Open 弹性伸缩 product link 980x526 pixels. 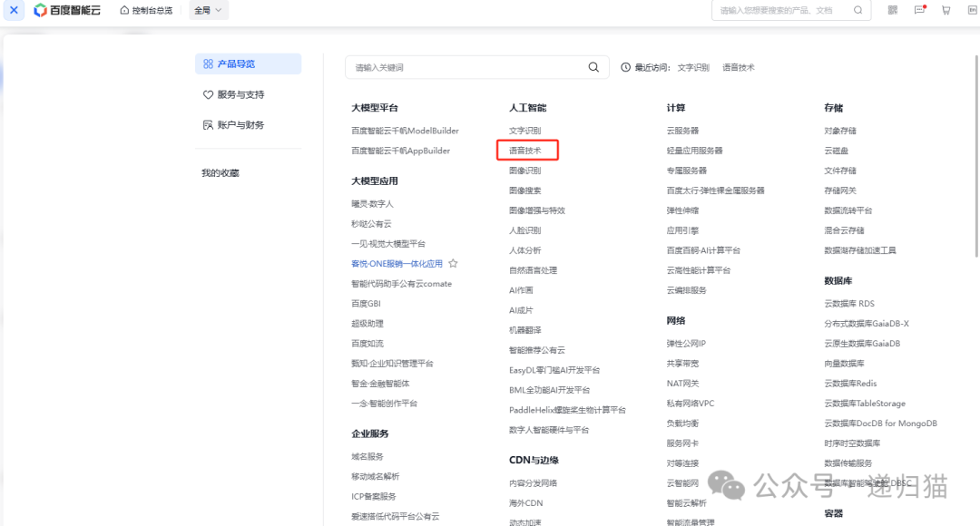coord(682,210)
